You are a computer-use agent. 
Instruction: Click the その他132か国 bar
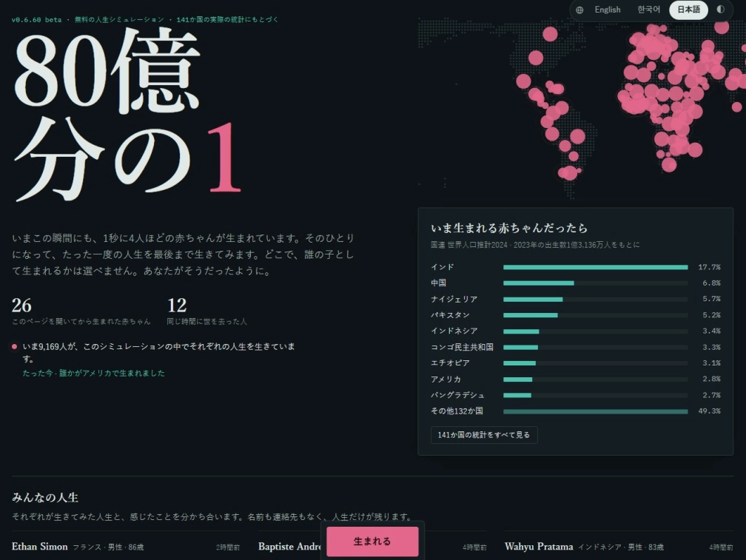pyautogui.click(x=596, y=411)
